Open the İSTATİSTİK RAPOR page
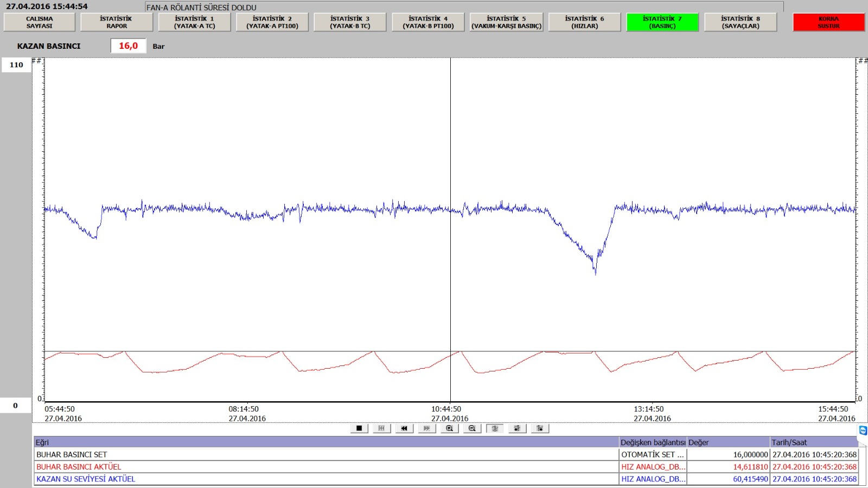The height and width of the screenshot is (488, 868). (117, 22)
